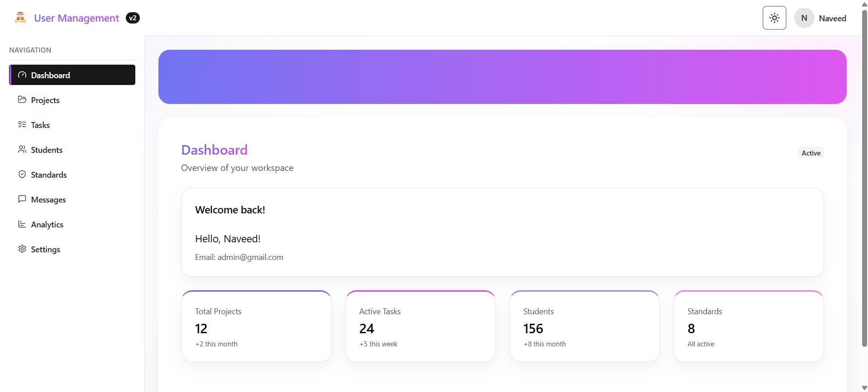Click the Total Projects stat card
Image resolution: width=868 pixels, height=392 pixels.
[x=256, y=326]
